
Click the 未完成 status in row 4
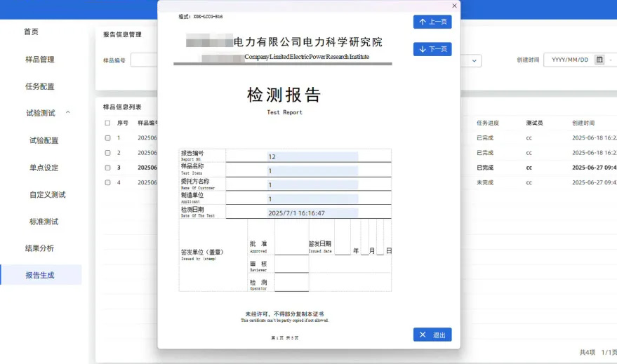pos(485,182)
